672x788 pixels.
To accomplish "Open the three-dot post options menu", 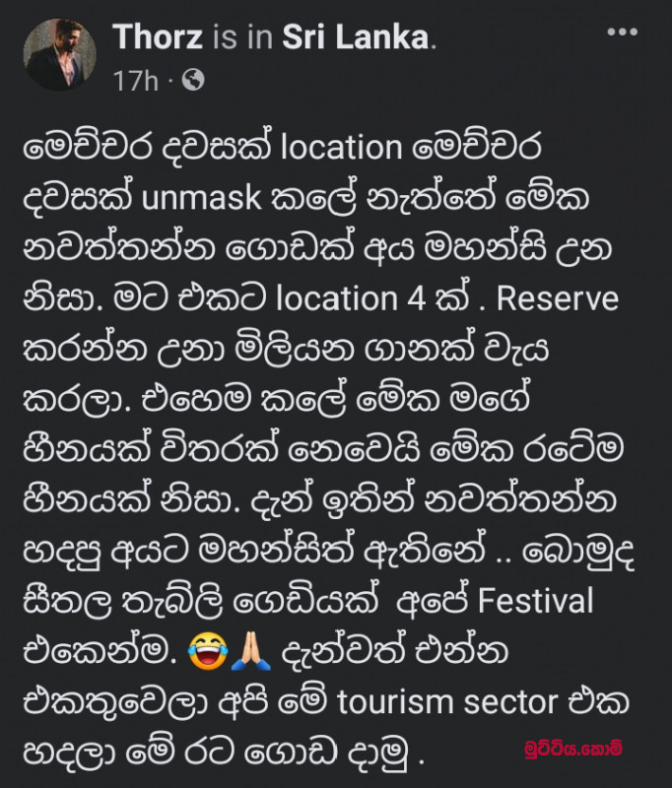I will 622,33.
